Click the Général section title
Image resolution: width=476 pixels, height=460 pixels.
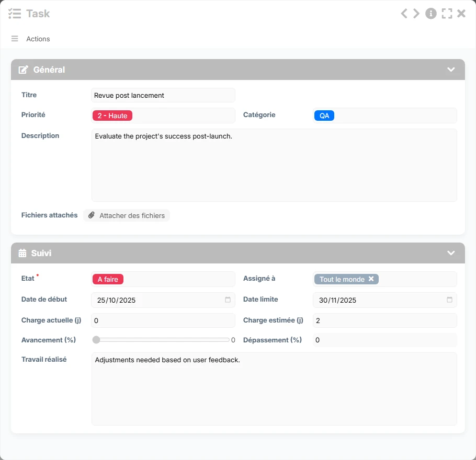[49, 70]
